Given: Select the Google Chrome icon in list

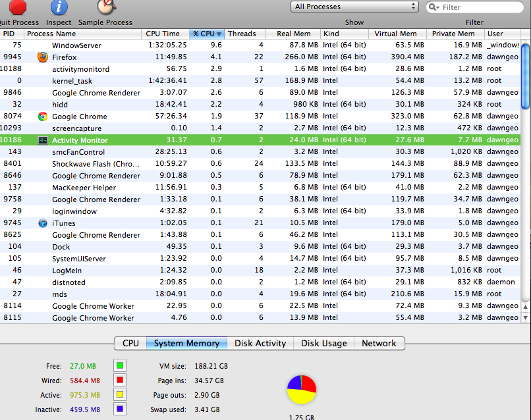Looking at the screenshot, I should (x=43, y=117).
